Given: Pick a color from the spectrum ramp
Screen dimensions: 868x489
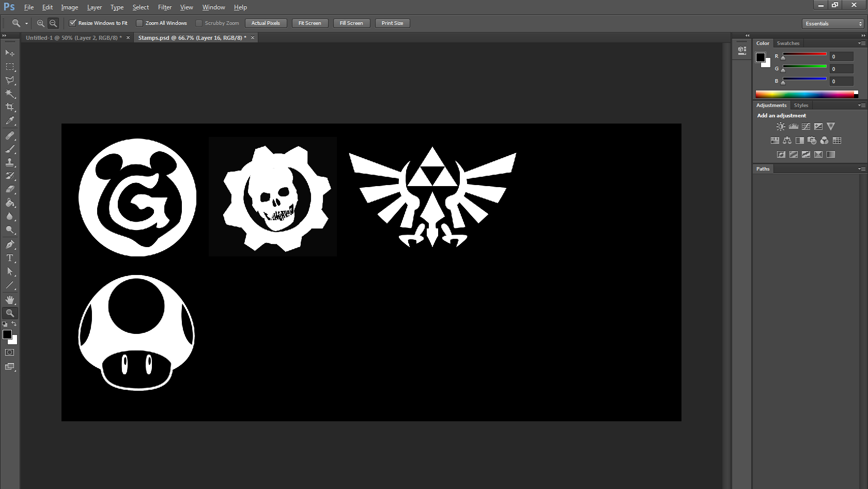Looking at the screenshot, I should (x=807, y=94).
